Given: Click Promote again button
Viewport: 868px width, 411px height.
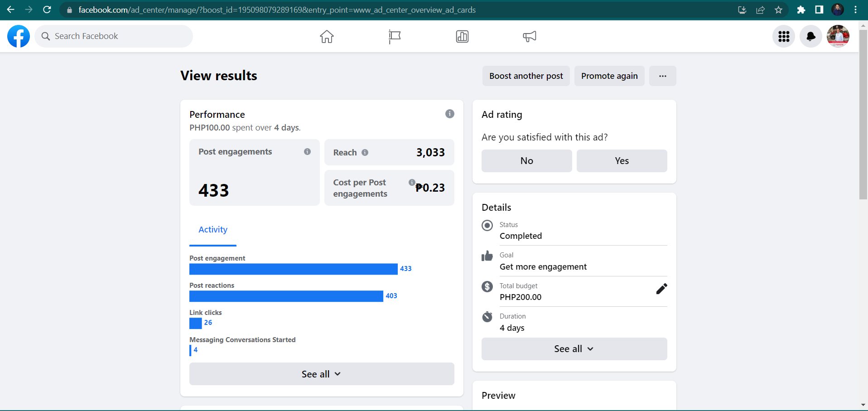Looking at the screenshot, I should [609, 76].
